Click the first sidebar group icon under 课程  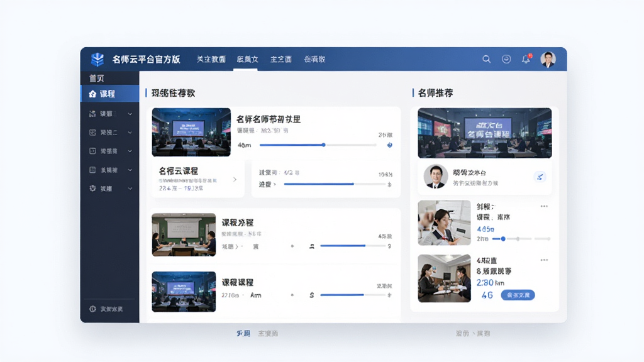coord(92,114)
